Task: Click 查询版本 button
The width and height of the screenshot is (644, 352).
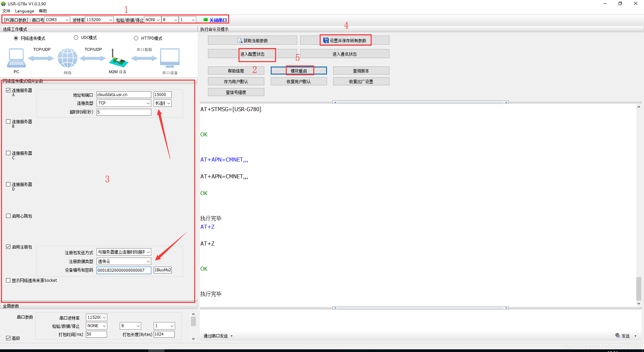Action: (x=361, y=71)
